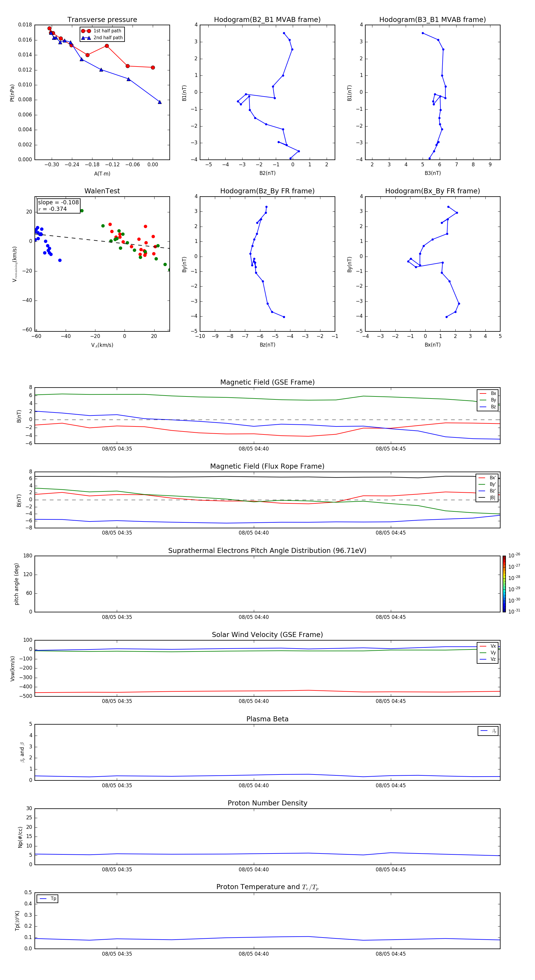Click the 'pitch angle (deg)' y-axis label

click(16, 584)
